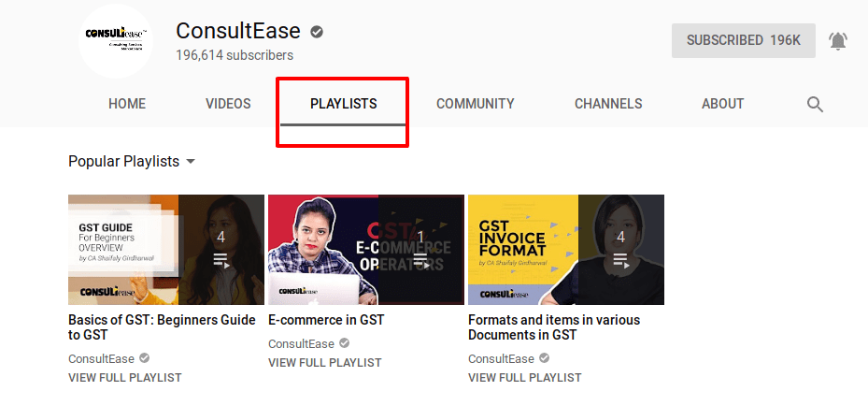868x406 pixels.
Task: Open the channel search magnifier icon
Action: tap(815, 104)
